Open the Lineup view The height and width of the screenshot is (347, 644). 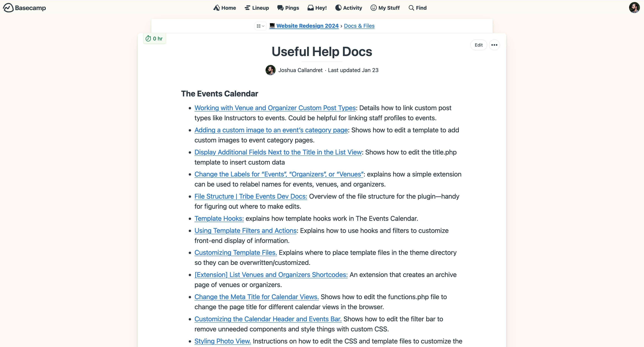(x=257, y=8)
